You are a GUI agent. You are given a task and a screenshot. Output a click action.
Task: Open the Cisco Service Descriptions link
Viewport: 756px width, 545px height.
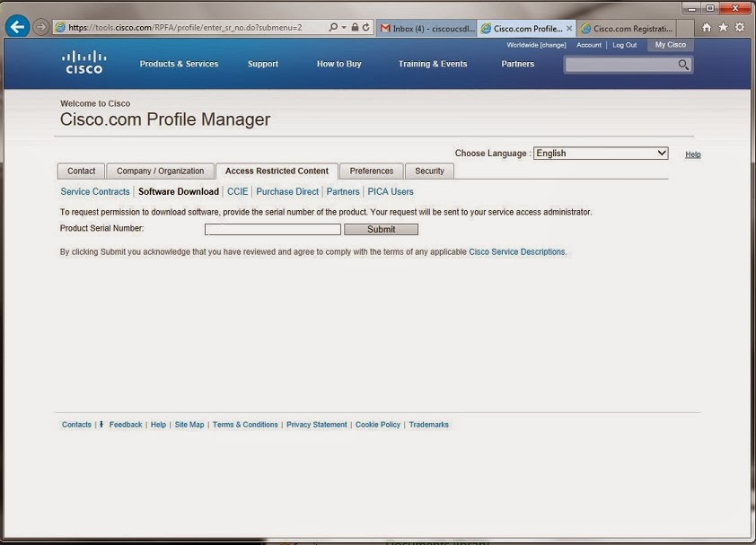click(x=517, y=251)
